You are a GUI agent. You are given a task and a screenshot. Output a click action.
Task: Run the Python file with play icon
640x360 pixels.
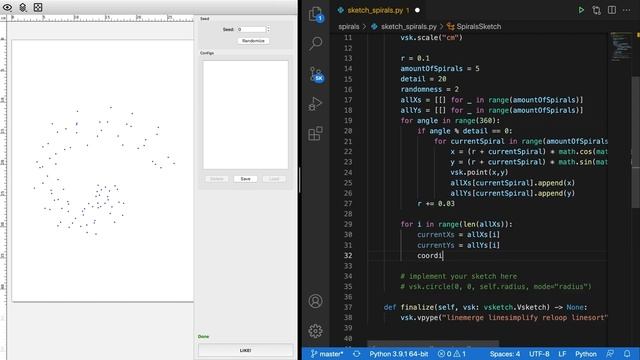581,10
